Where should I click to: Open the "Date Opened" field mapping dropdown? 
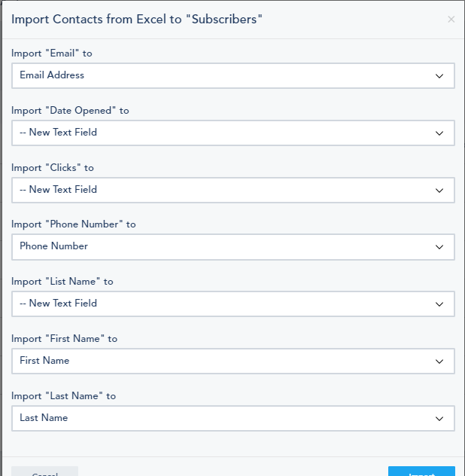(x=232, y=133)
